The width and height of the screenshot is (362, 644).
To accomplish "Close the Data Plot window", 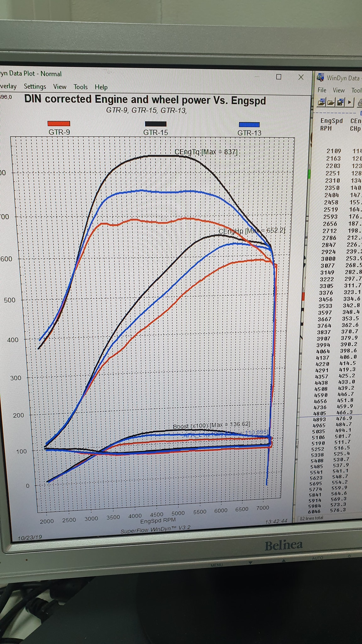I will tap(301, 77).
